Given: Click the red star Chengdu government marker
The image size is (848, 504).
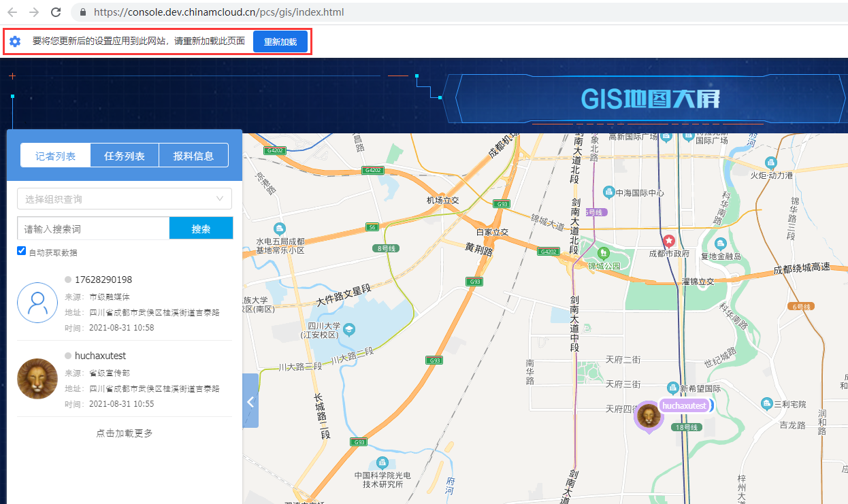Looking at the screenshot, I should 669,240.
